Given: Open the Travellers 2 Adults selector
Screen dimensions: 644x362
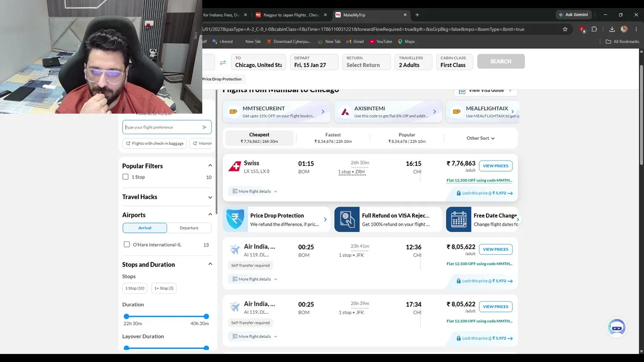Looking at the screenshot, I should click(x=413, y=62).
